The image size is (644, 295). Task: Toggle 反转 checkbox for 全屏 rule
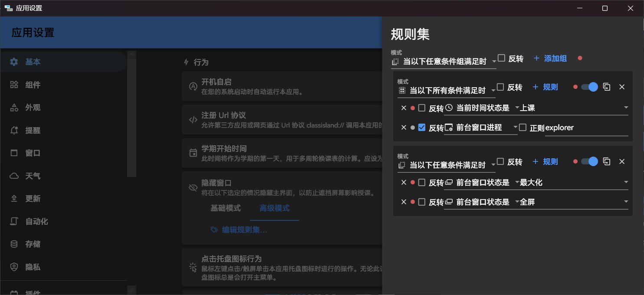422,202
